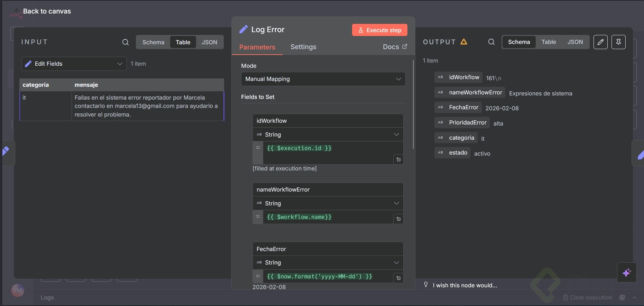Click the AI assistant sparkle icon
Viewport: 644px width, 306px height.
(x=627, y=272)
